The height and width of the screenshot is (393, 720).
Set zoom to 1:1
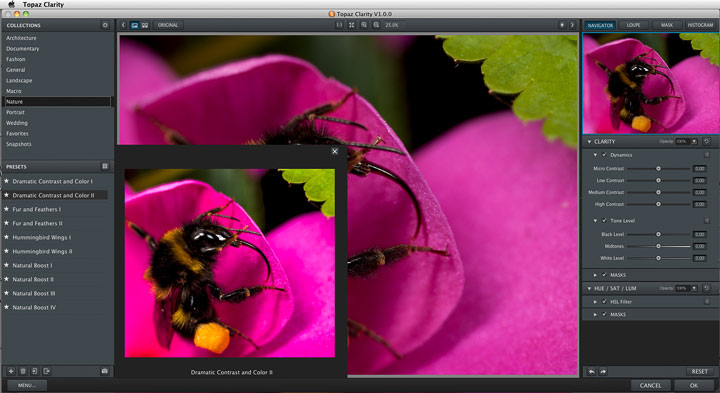point(339,25)
